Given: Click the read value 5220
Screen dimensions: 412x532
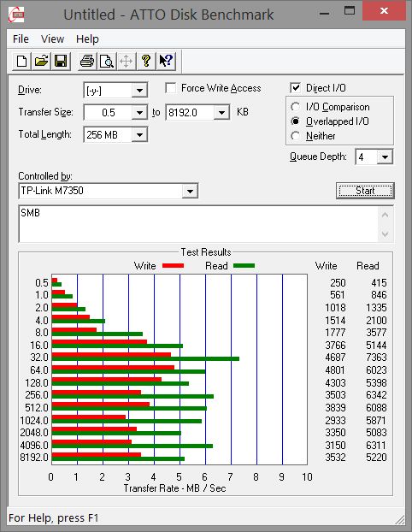Looking at the screenshot, I should click(x=376, y=458).
